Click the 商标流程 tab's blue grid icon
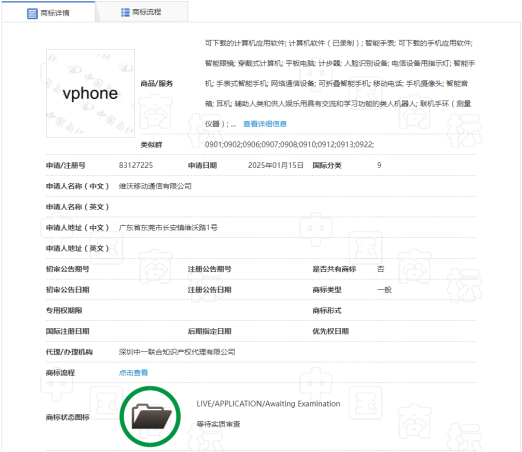The height and width of the screenshot is (452, 522). (x=125, y=12)
